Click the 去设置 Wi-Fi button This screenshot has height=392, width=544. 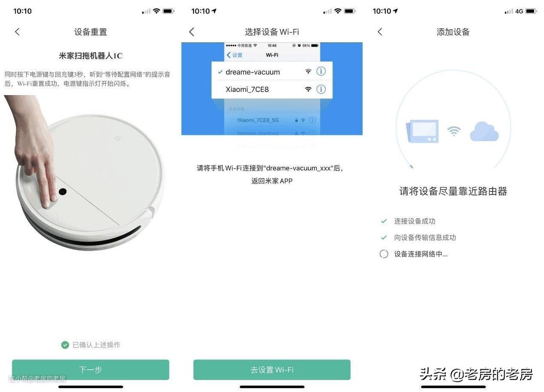[x=271, y=370]
